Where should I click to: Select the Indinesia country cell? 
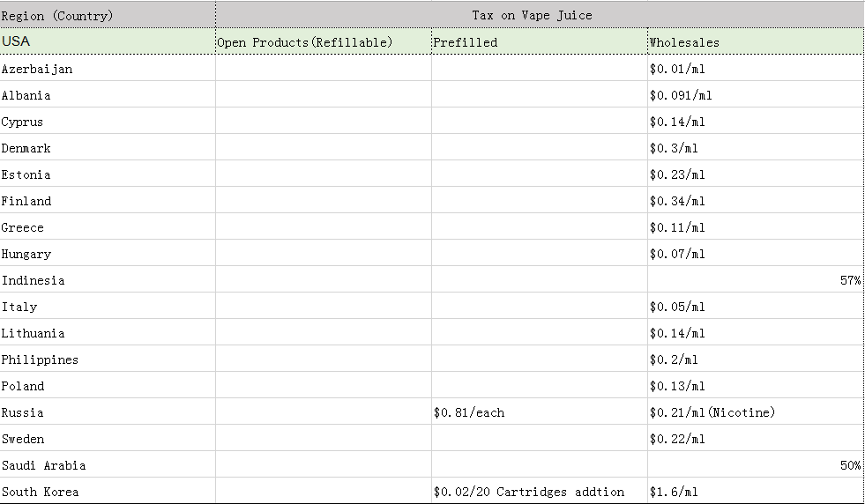pyautogui.click(x=108, y=280)
